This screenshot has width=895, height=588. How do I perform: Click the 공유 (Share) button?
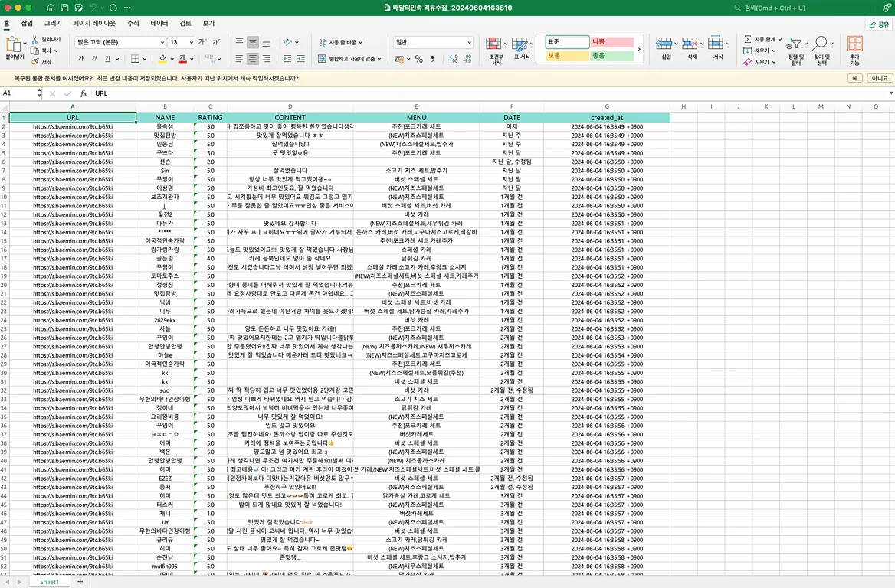[x=878, y=24]
